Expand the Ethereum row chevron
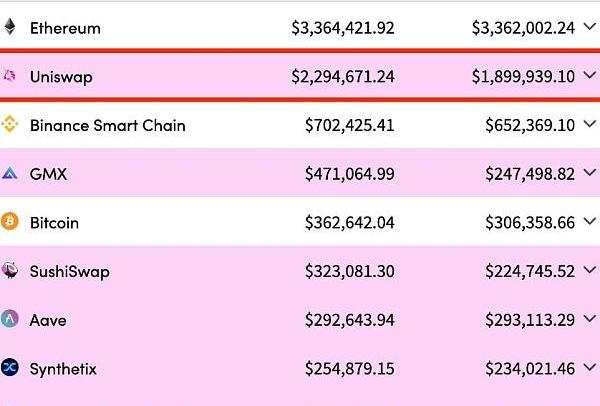 point(589,28)
